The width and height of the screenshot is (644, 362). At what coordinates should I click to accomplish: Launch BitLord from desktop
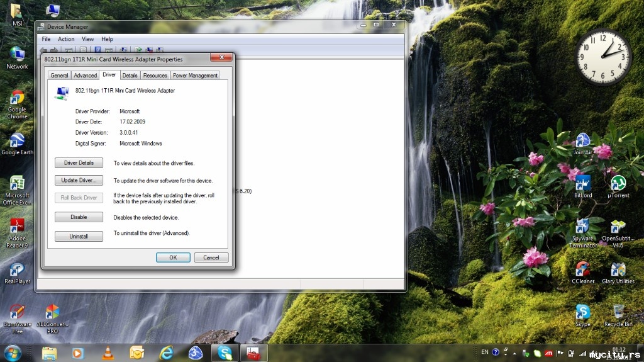[x=583, y=186]
